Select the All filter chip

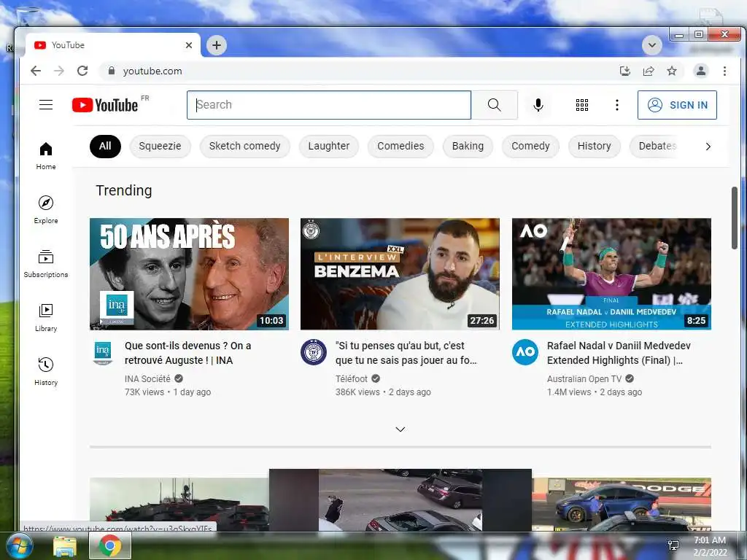[x=105, y=146]
